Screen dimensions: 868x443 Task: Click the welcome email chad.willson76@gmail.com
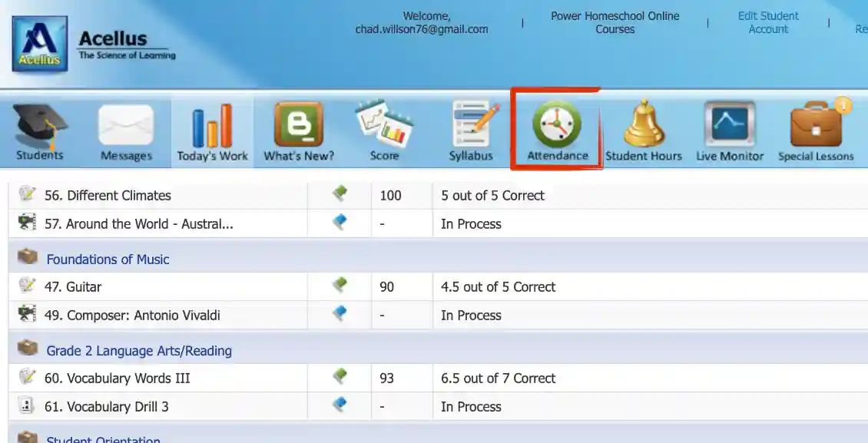click(422, 29)
